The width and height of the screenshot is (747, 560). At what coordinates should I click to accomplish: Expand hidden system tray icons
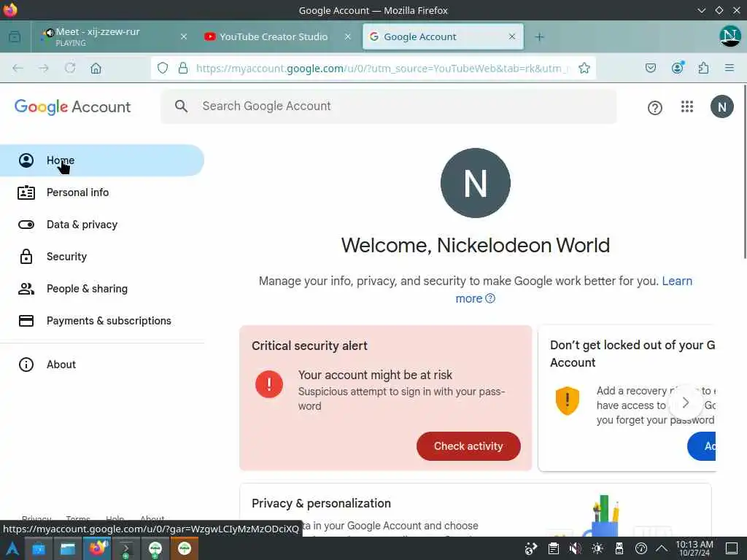662,548
